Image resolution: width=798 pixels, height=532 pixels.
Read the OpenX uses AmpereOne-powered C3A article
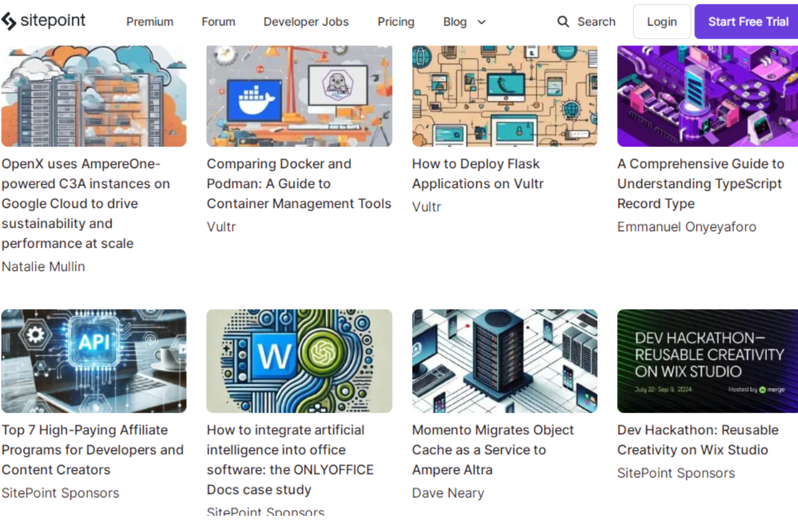coord(85,204)
